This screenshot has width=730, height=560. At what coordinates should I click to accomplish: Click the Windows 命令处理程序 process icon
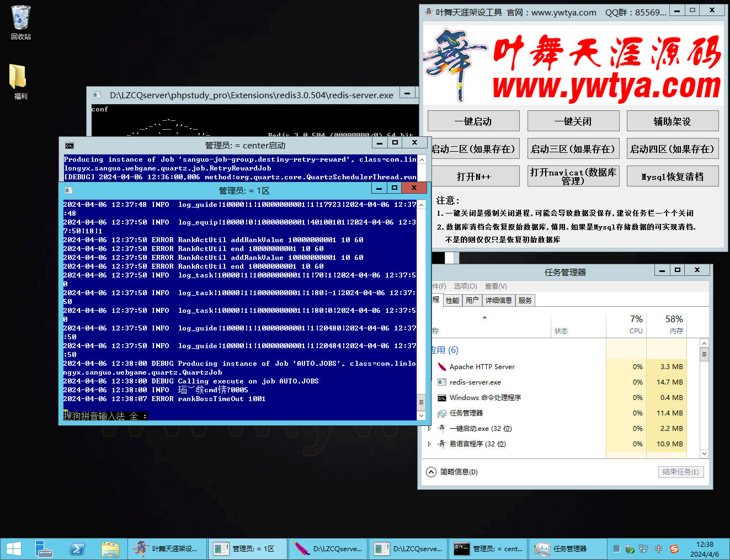[441, 398]
